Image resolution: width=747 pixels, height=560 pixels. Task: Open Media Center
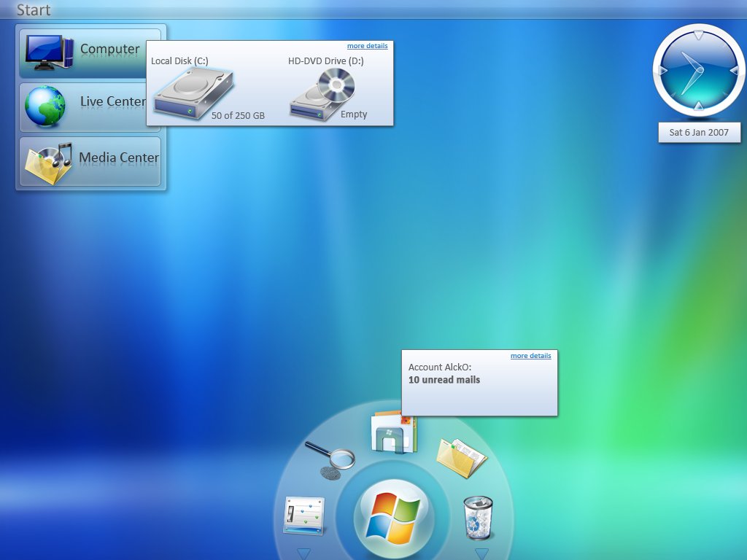tap(88, 157)
